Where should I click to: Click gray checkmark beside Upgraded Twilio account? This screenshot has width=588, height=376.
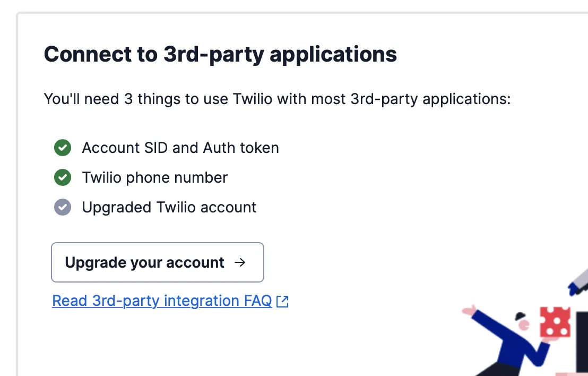coord(63,207)
